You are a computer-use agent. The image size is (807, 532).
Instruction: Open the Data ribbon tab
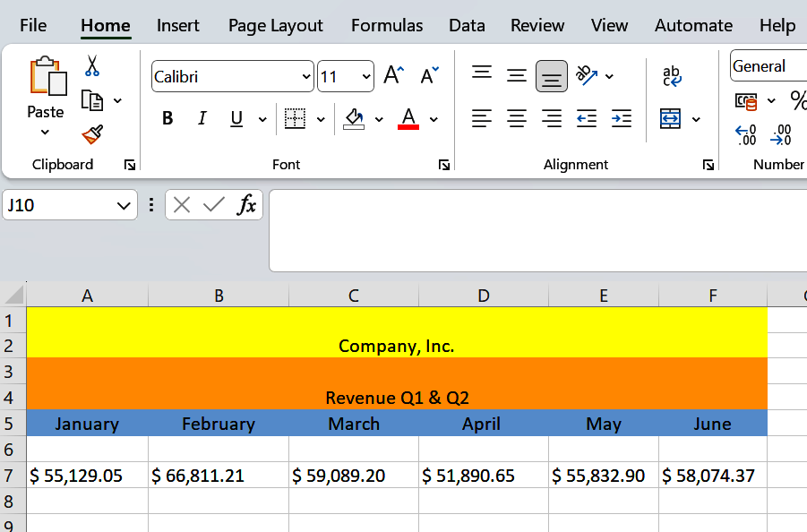click(x=467, y=26)
